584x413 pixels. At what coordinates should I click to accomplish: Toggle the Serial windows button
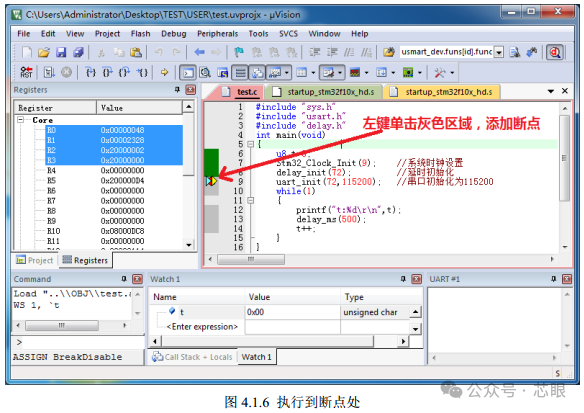pos(328,73)
